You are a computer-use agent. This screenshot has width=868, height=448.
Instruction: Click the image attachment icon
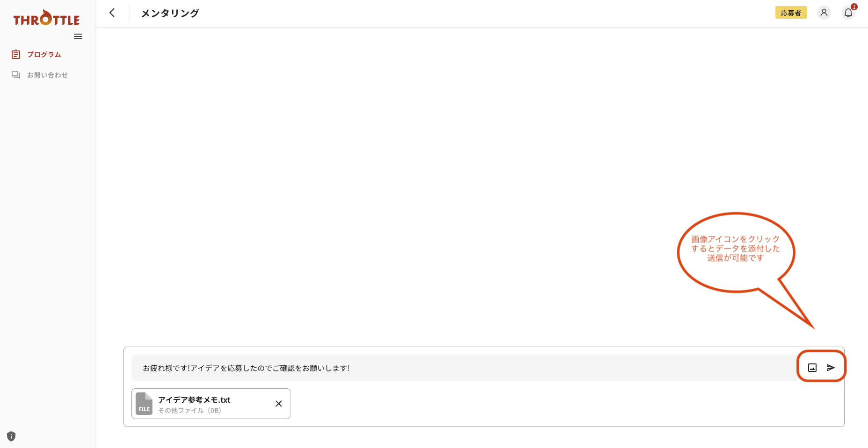pyautogui.click(x=812, y=368)
